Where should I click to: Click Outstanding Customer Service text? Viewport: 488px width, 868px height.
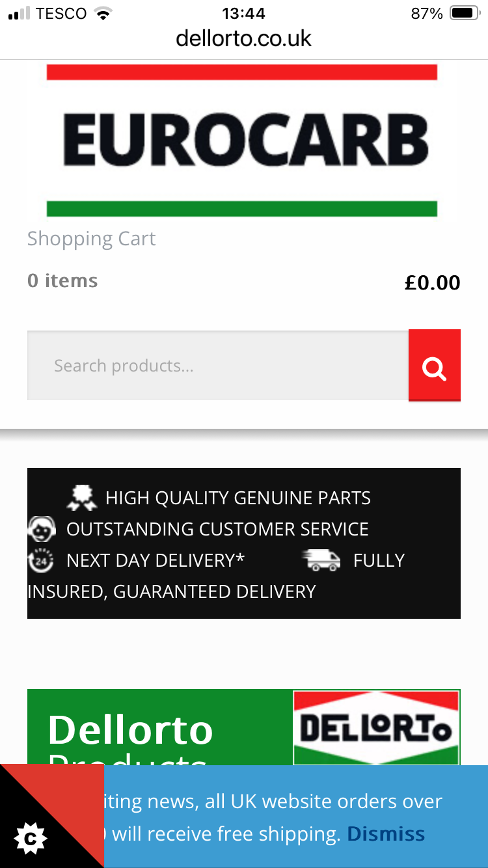pyautogui.click(x=217, y=529)
